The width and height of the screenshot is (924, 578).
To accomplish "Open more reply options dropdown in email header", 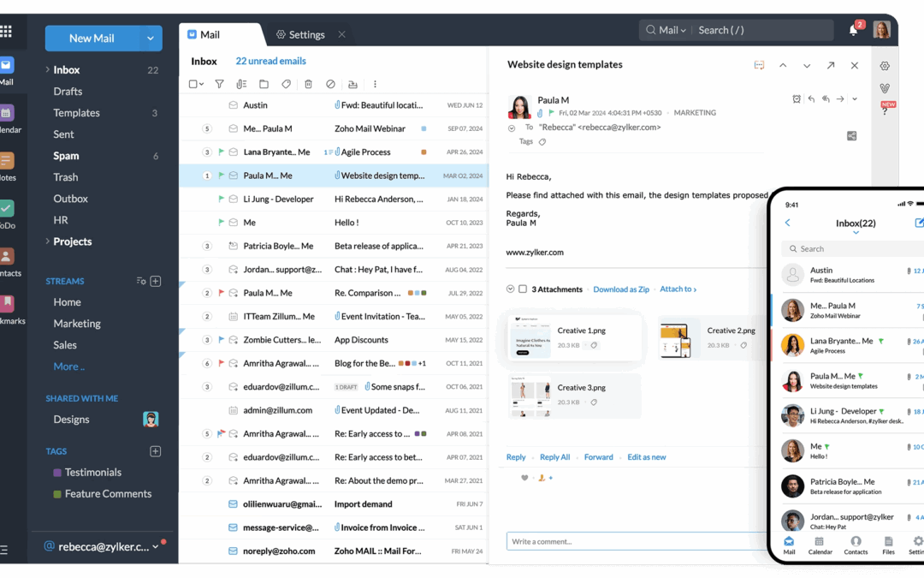I will [x=855, y=99].
